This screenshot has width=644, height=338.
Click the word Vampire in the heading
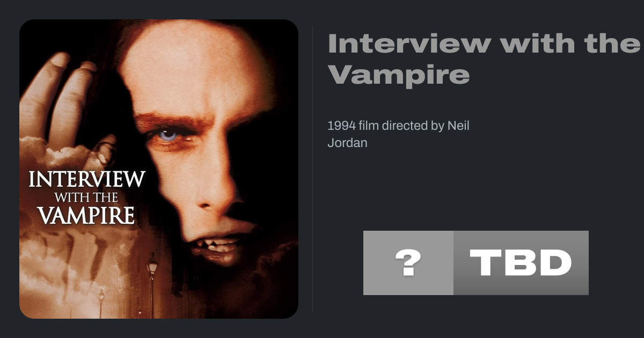tap(398, 74)
